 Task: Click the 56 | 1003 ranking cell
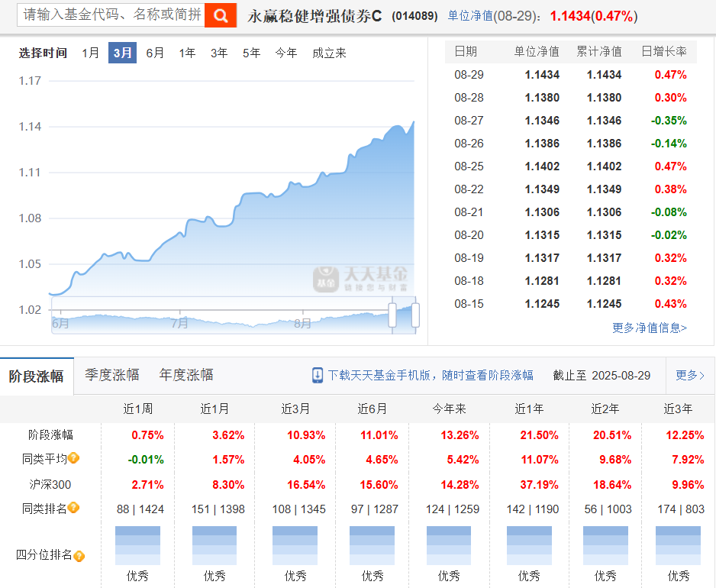click(608, 509)
